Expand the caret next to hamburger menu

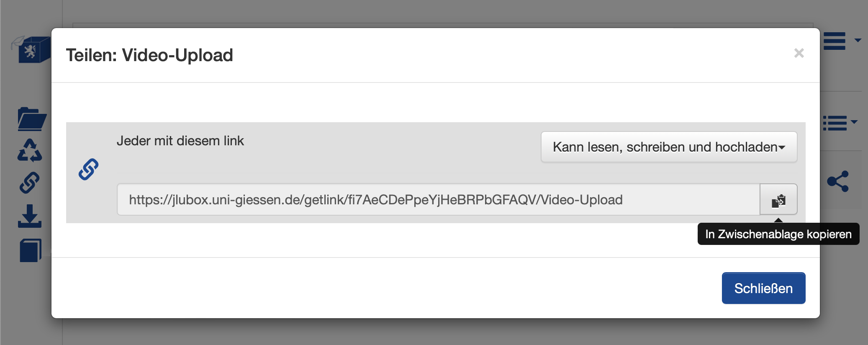tap(858, 41)
